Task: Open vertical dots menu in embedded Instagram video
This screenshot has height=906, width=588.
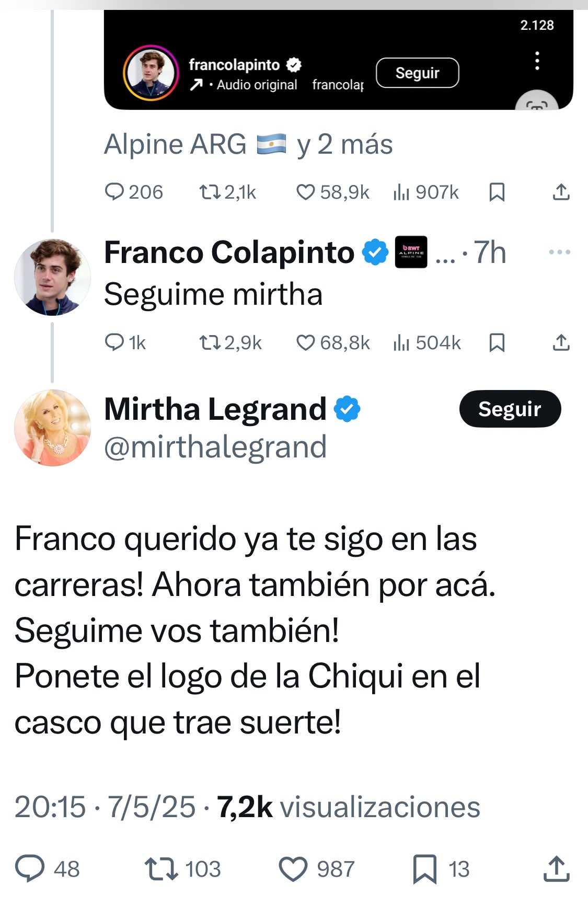Action: point(537,61)
